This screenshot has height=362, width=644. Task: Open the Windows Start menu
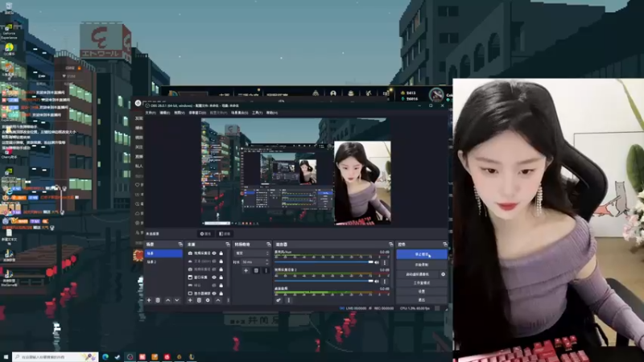coord(6,357)
